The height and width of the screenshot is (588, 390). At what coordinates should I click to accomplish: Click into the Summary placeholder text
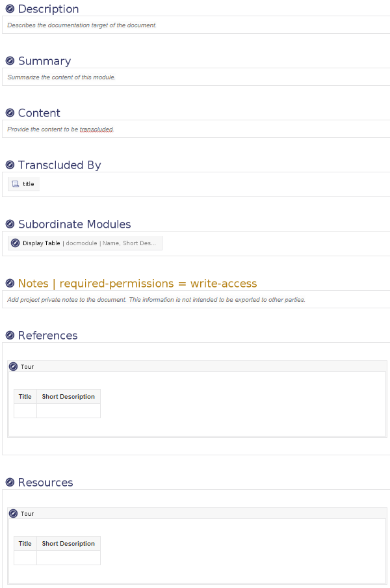tap(61, 77)
